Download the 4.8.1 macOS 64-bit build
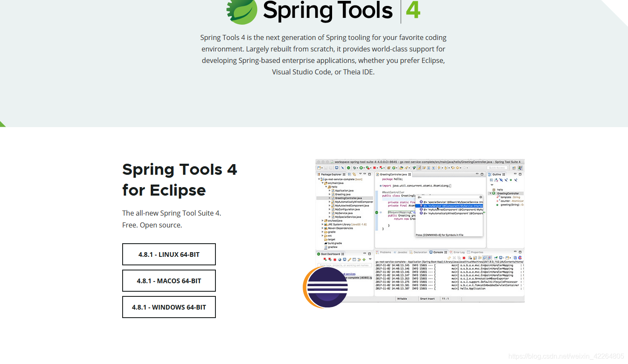628x364 pixels. 169,281
